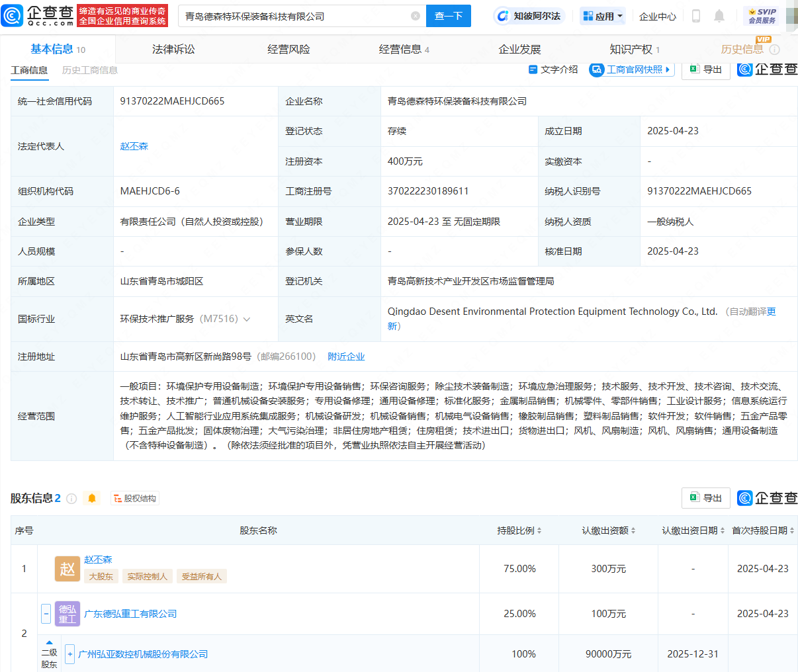The width and height of the screenshot is (798, 672).
Task: Open 股权结构 equity structure chart
Action: point(135,499)
